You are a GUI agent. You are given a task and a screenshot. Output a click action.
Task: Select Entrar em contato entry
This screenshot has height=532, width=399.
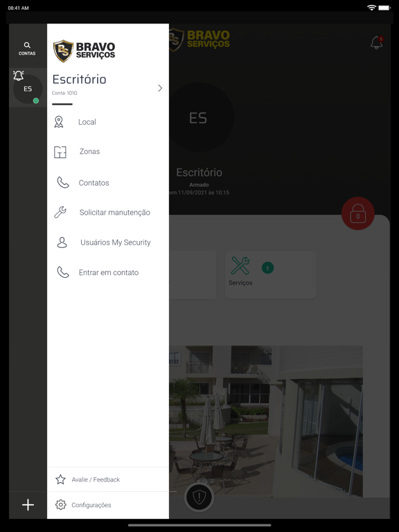[108, 272]
